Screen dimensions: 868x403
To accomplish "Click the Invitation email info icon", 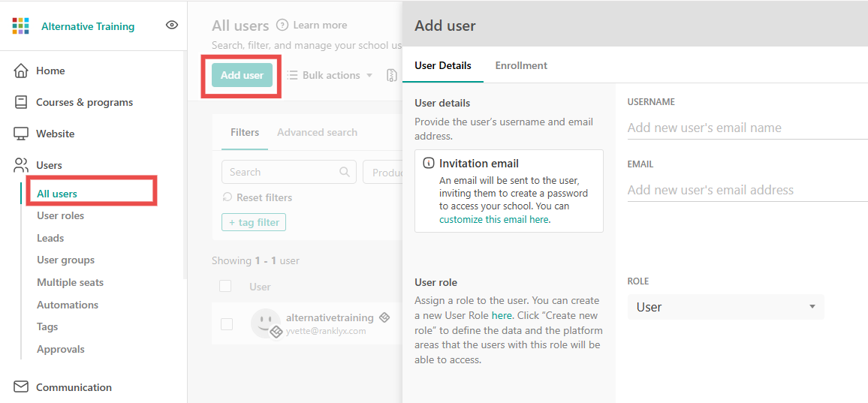I will pyautogui.click(x=428, y=164).
